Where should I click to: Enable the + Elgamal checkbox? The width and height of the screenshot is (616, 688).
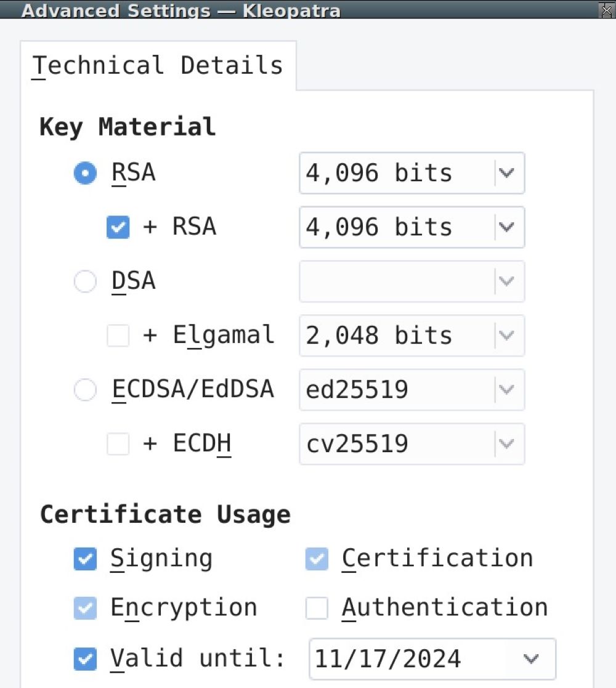(x=118, y=336)
